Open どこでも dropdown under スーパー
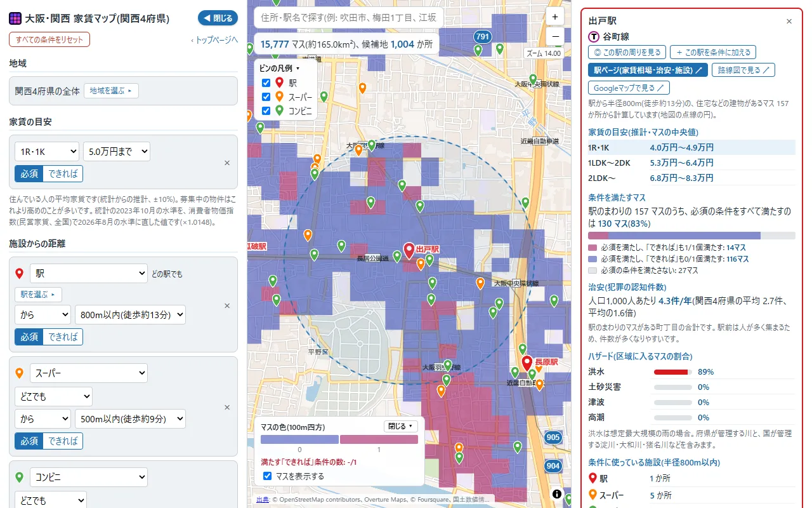The image size is (812, 508). [53, 397]
